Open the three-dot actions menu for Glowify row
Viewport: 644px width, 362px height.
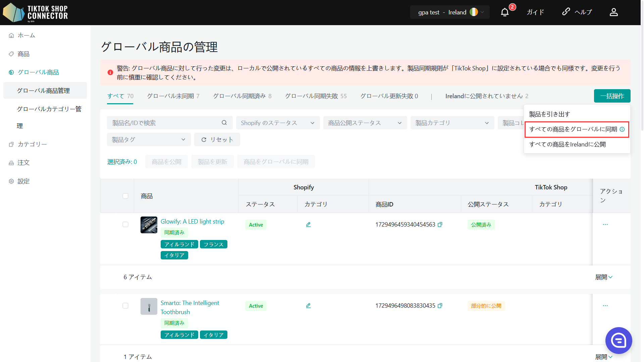(605, 225)
